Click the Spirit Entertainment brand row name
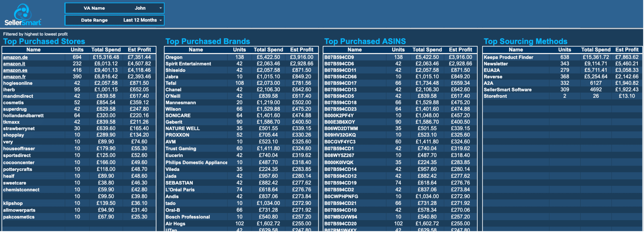This screenshot has width=644, height=232. tap(188, 64)
